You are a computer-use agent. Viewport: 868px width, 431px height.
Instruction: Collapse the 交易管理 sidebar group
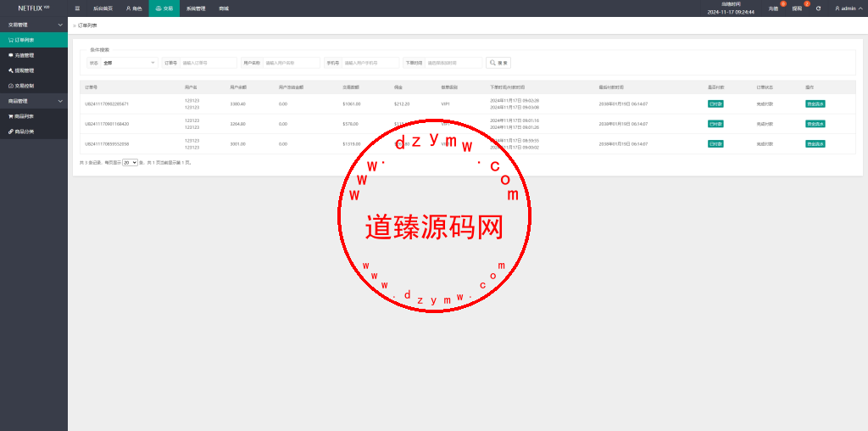point(34,25)
